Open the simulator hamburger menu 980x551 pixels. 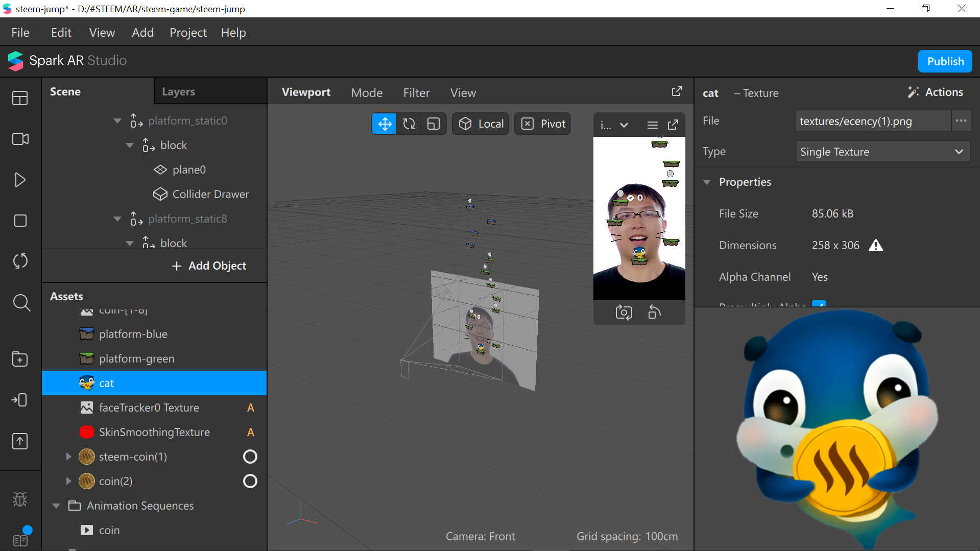tap(652, 125)
